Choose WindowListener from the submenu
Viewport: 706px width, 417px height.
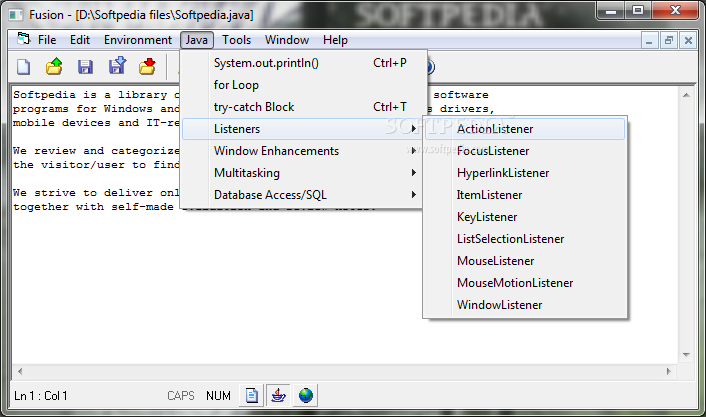(x=525, y=305)
